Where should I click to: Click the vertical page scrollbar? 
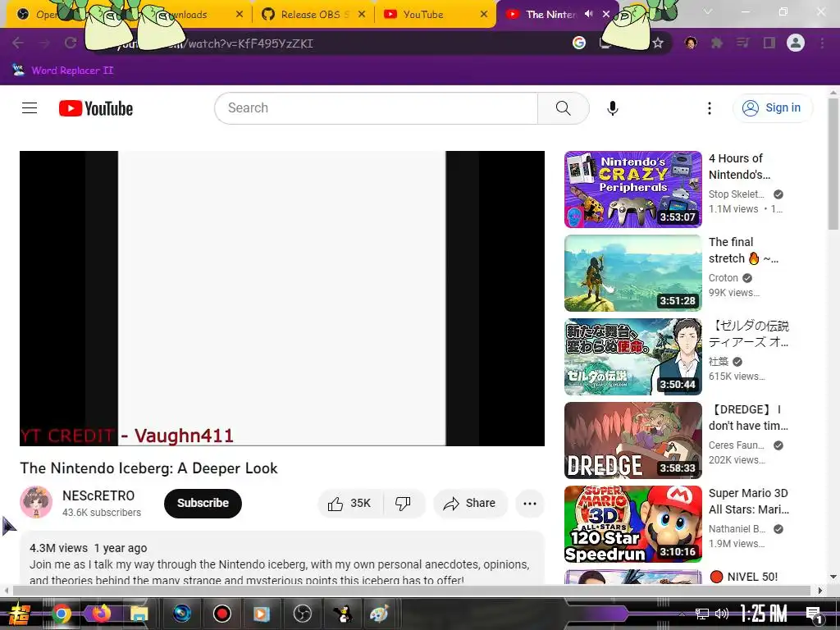(833, 163)
